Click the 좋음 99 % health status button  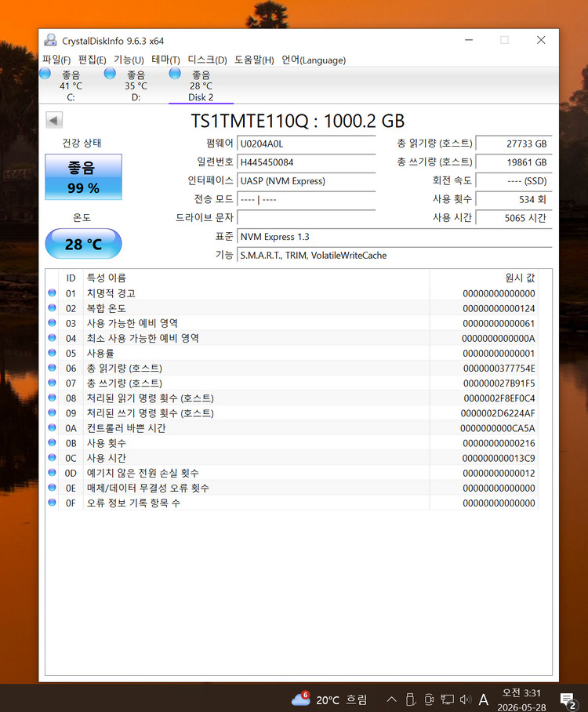pos(84,177)
